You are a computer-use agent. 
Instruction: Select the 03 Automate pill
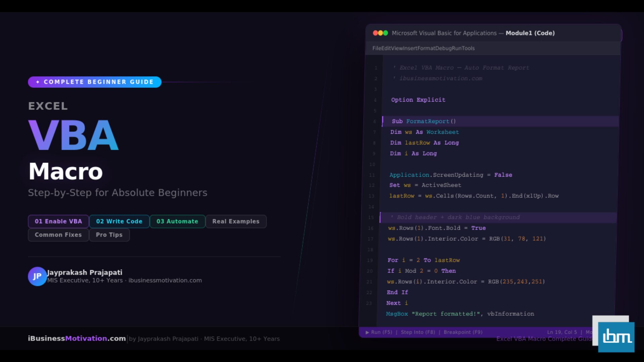coord(177,222)
